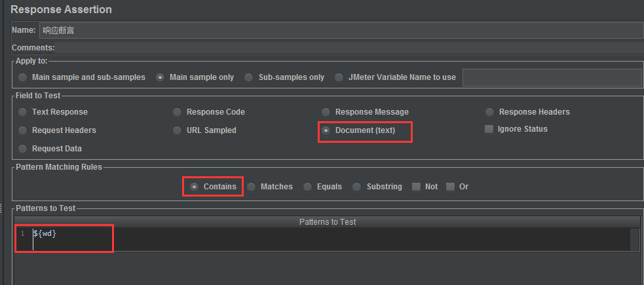Select URL Sampled radio button
The image size is (644, 285).
177,130
